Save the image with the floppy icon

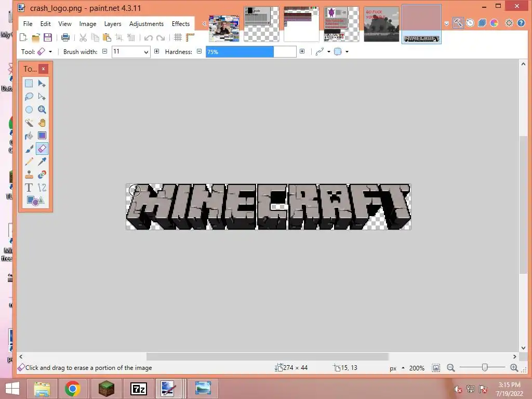click(47, 37)
